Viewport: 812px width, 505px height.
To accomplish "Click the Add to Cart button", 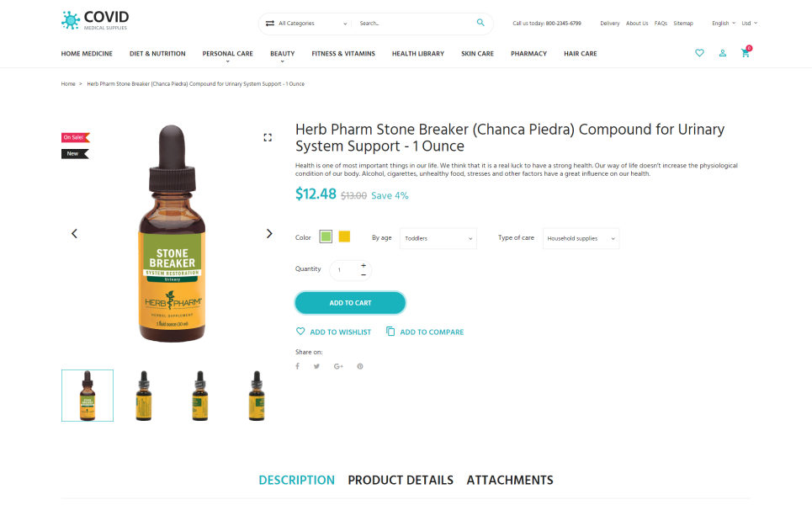I will [x=350, y=303].
